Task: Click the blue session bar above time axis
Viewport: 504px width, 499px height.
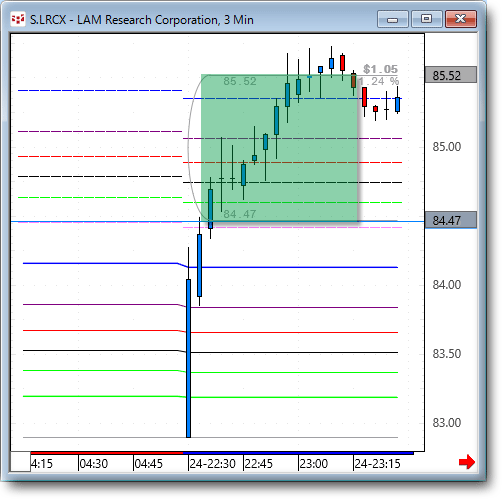Action: click(298, 453)
